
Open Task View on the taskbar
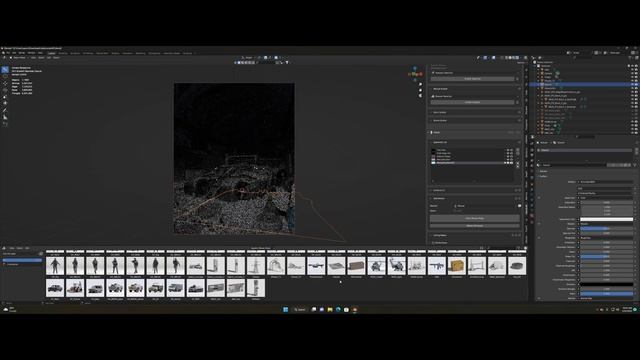click(x=313, y=309)
